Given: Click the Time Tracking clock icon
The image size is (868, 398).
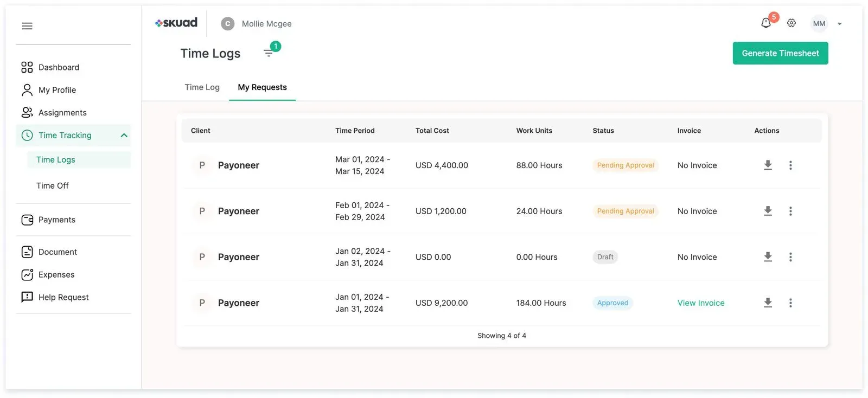Looking at the screenshot, I should (27, 136).
